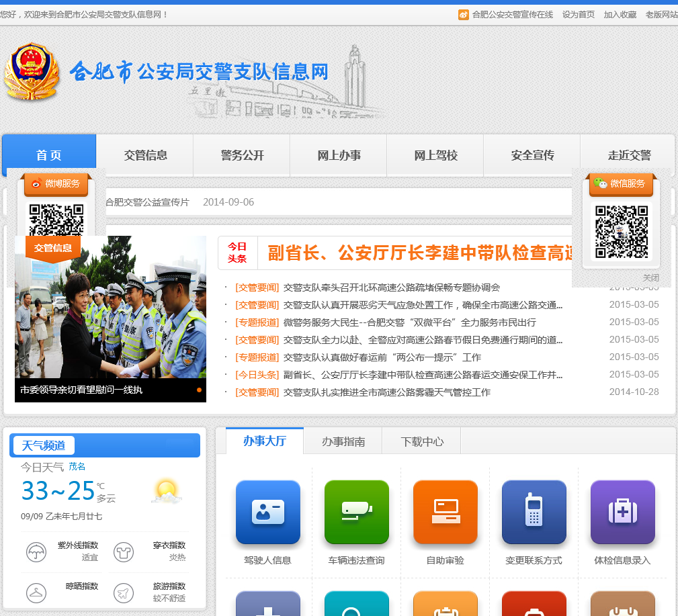Open the 交管信息 navigation menu
The image size is (678, 616).
(145, 155)
